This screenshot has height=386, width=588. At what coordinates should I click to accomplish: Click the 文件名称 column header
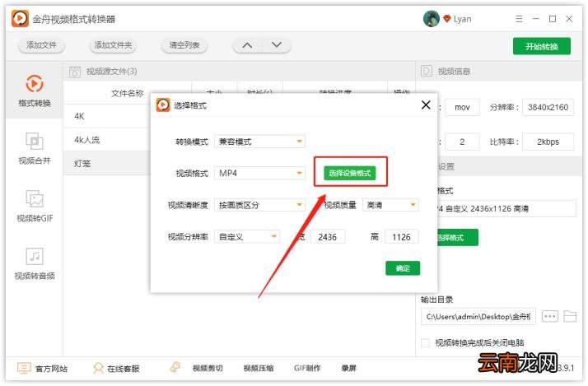click(128, 93)
